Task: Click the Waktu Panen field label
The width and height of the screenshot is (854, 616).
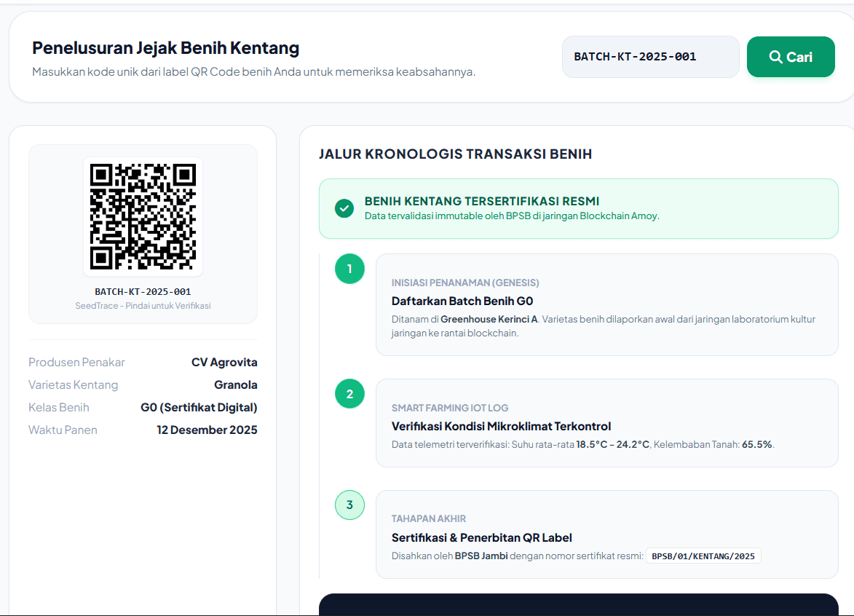Action: click(63, 430)
